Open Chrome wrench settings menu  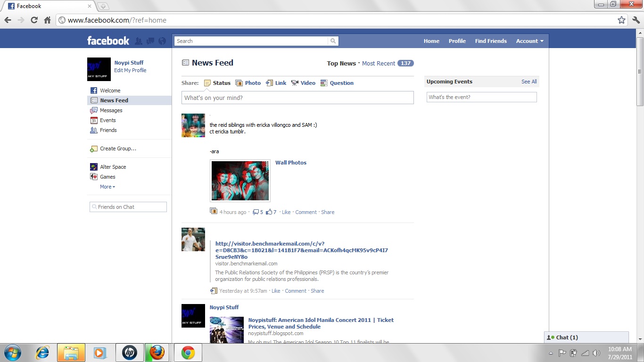pyautogui.click(x=636, y=20)
